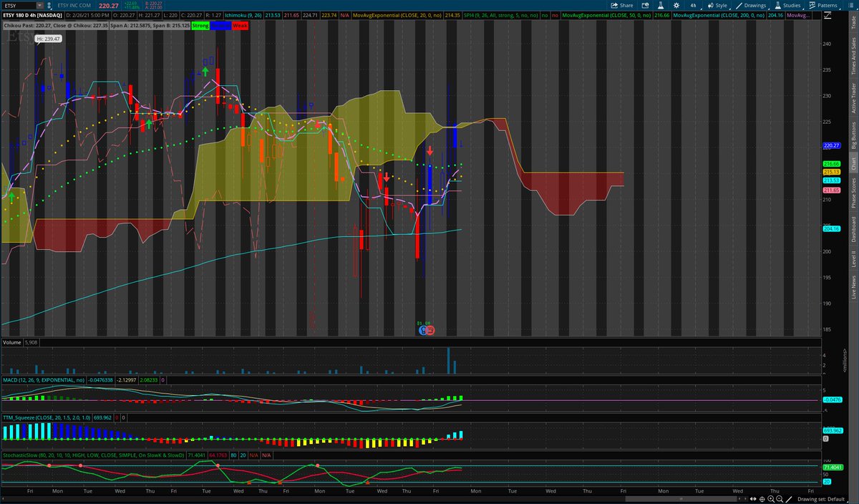Click scroll-left arrow on time scrollbar
The image size is (859, 504).
coord(739,499)
